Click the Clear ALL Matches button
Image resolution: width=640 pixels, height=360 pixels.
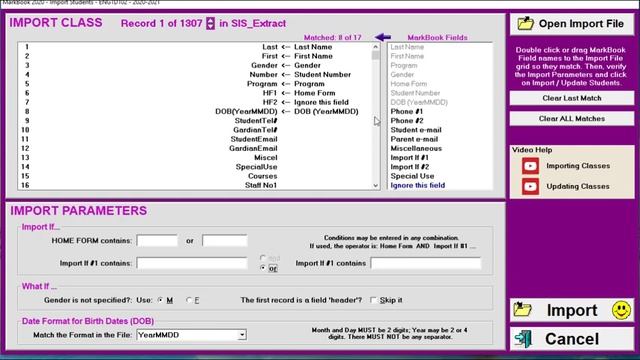click(572, 118)
